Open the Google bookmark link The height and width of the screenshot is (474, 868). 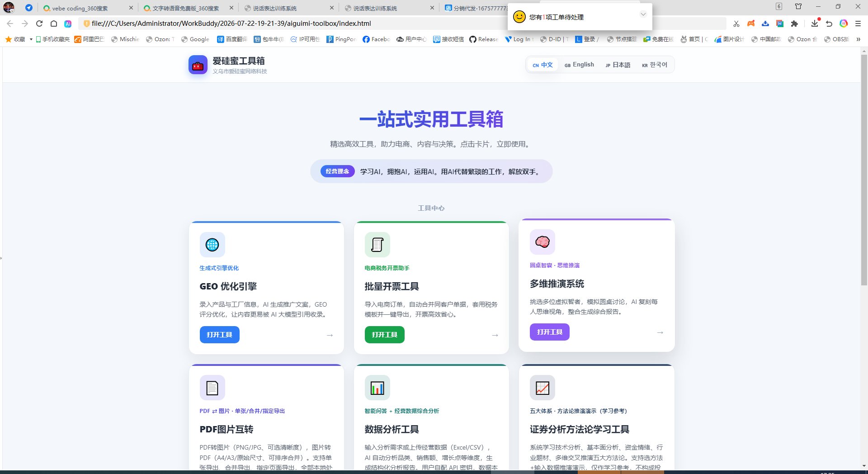[195, 39]
